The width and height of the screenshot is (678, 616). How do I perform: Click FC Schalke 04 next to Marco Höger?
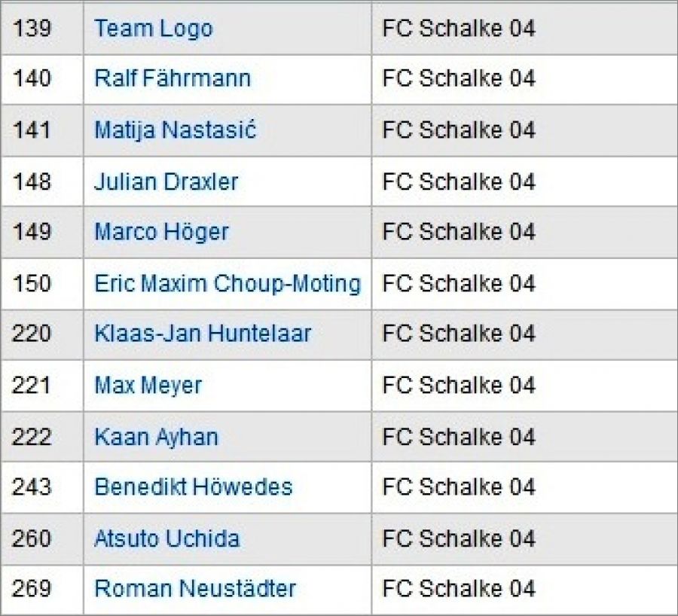(459, 232)
